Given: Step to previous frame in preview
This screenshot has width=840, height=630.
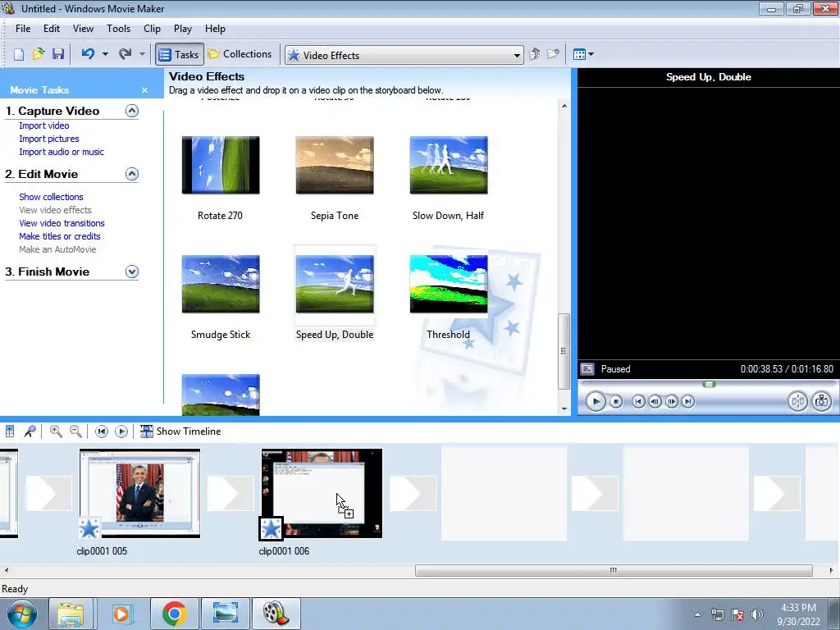Looking at the screenshot, I should point(655,401).
